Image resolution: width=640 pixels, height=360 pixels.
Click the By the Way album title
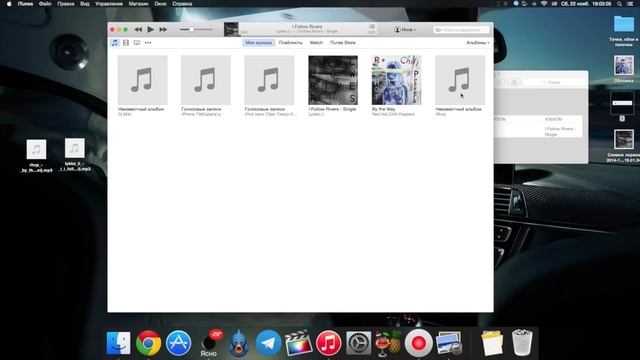[383, 109]
